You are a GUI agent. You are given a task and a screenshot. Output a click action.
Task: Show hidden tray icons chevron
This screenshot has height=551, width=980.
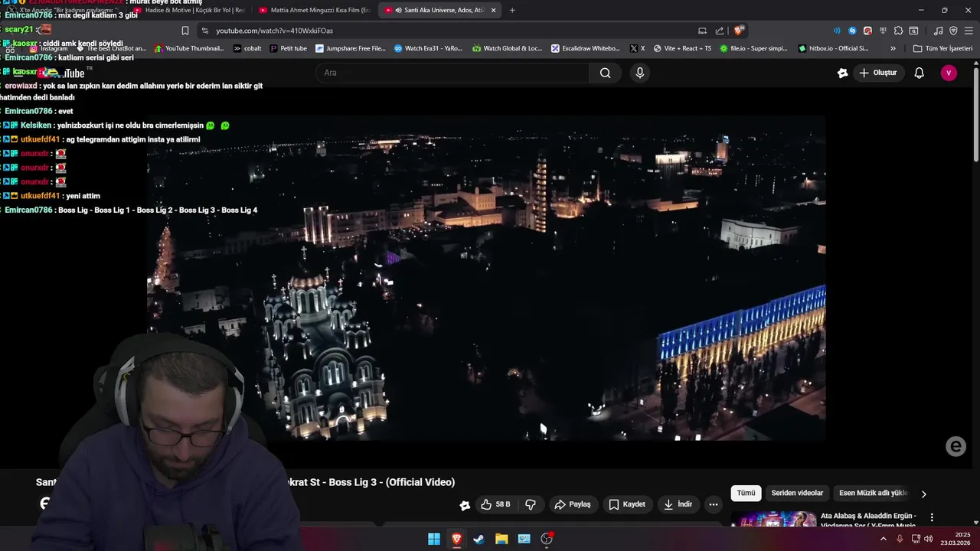click(883, 539)
